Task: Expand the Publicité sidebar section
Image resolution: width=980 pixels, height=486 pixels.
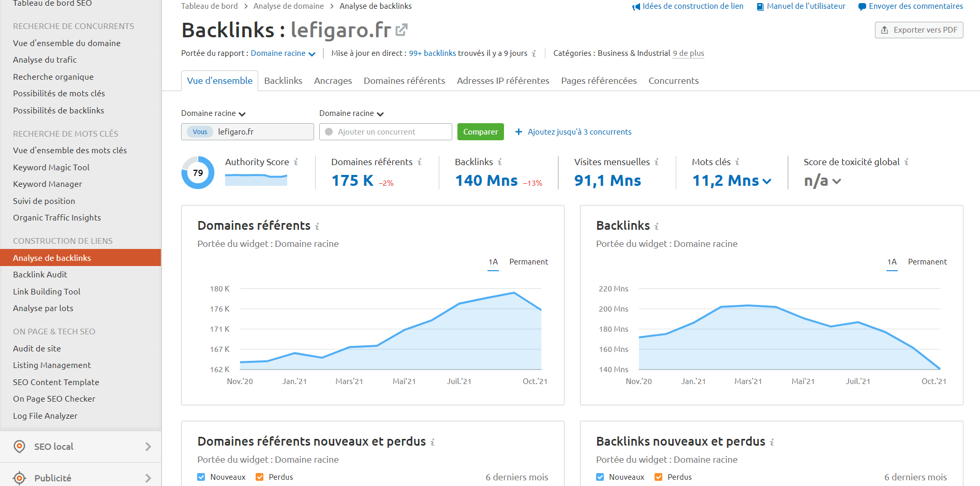Action: point(148,478)
